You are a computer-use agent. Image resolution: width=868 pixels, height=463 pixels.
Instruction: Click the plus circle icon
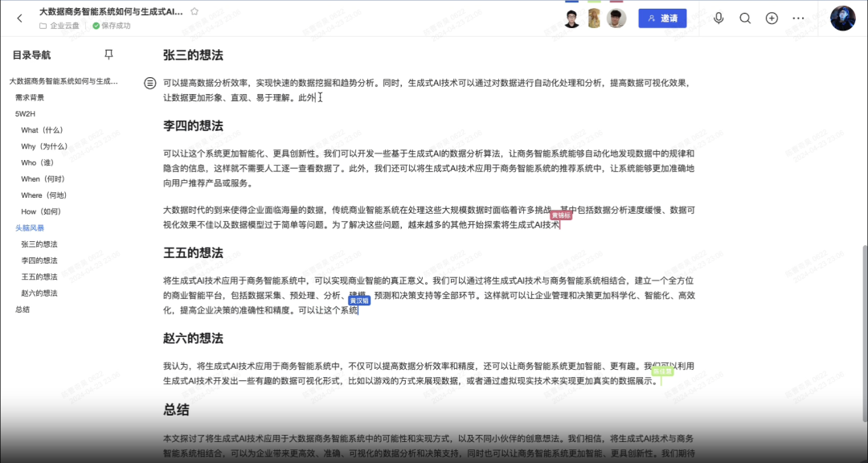pos(772,18)
